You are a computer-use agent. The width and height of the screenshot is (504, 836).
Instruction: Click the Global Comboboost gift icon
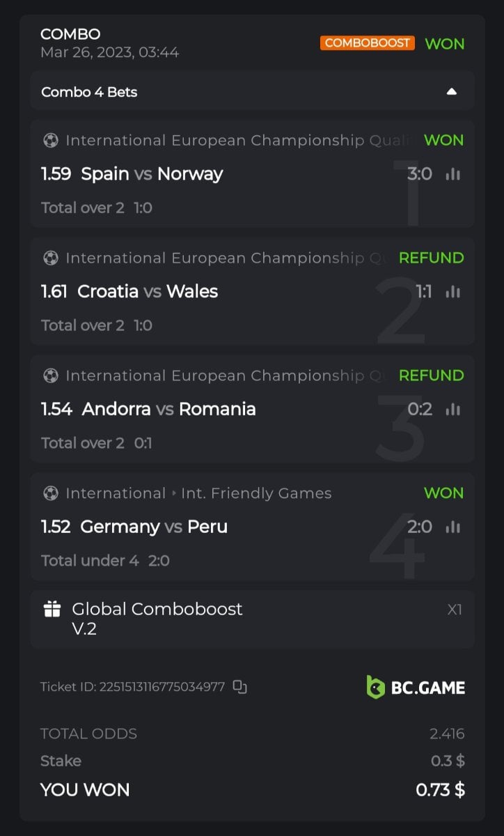click(52, 610)
